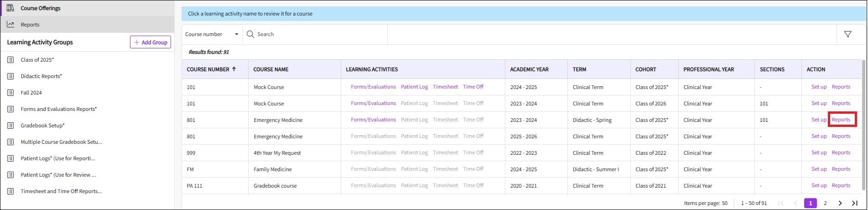Click the Results found: 91 text
The width and height of the screenshot is (868, 210).
(208, 52)
